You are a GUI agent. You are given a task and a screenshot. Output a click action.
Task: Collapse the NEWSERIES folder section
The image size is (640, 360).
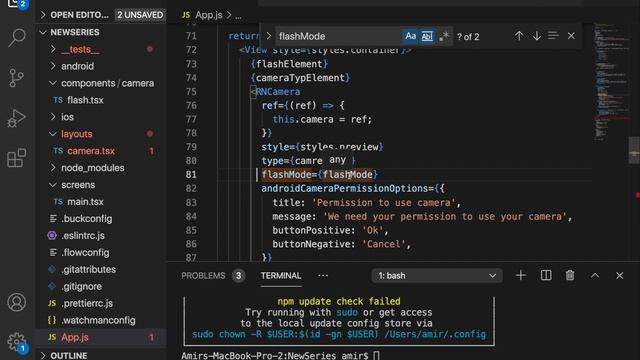[x=102, y=32]
